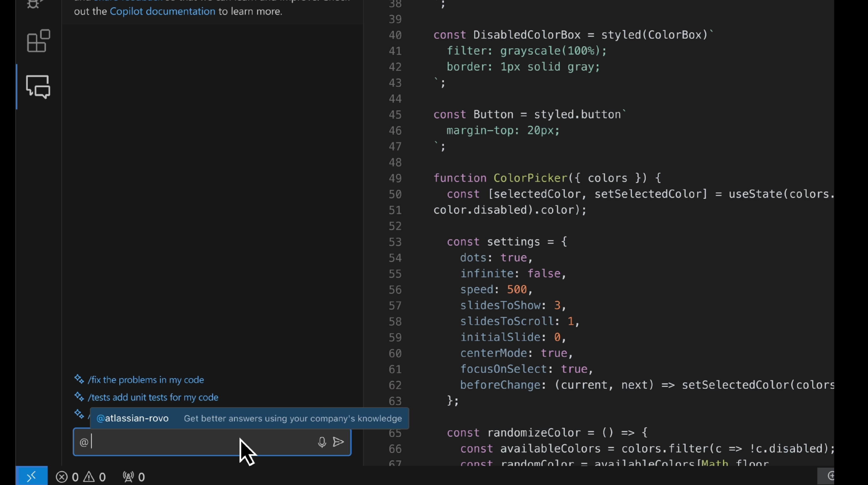
Task: Click 'initialSlide' property on line 59
Action: [x=500, y=337]
